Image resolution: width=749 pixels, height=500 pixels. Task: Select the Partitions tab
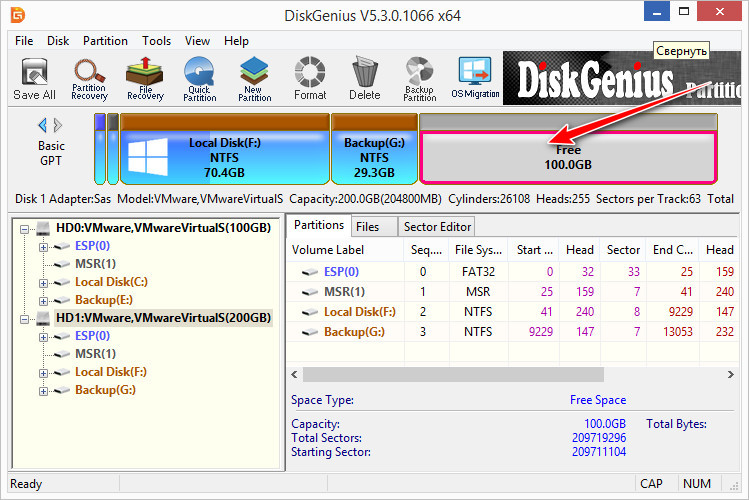coord(319,225)
